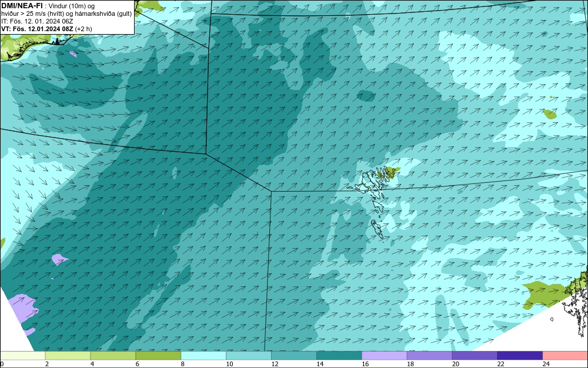Click the 4–6 m/s green legend swatch
Image resolution: width=588 pixels, height=368 pixels.
(x=113, y=356)
